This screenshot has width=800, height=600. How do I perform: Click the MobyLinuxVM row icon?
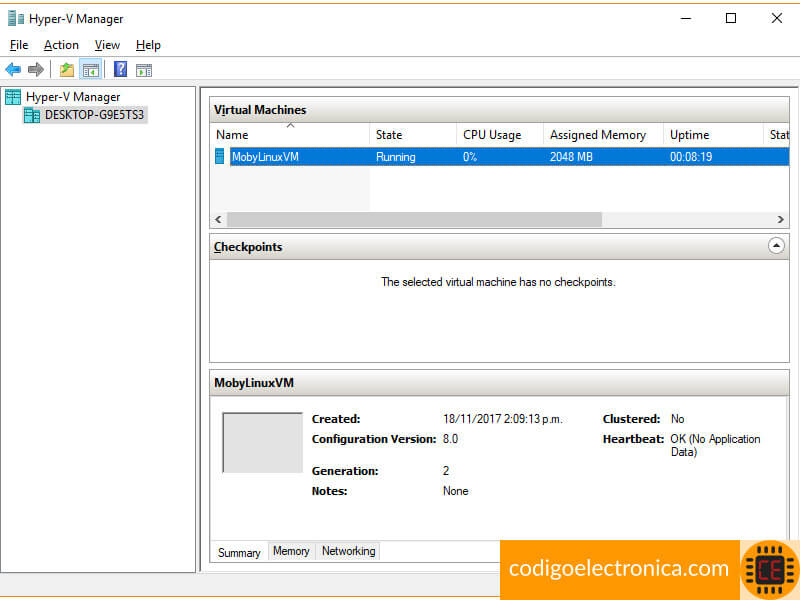coord(220,156)
